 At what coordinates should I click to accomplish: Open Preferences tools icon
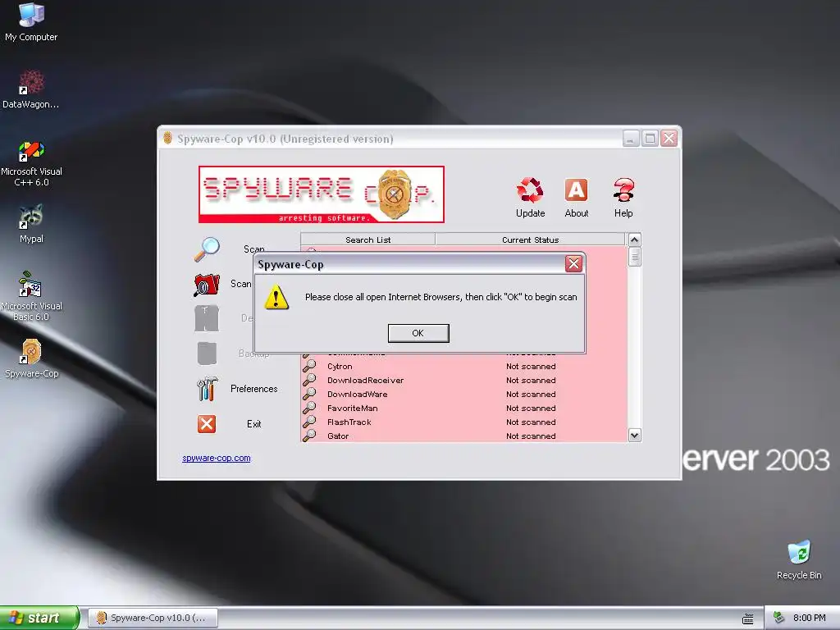(207, 389)
